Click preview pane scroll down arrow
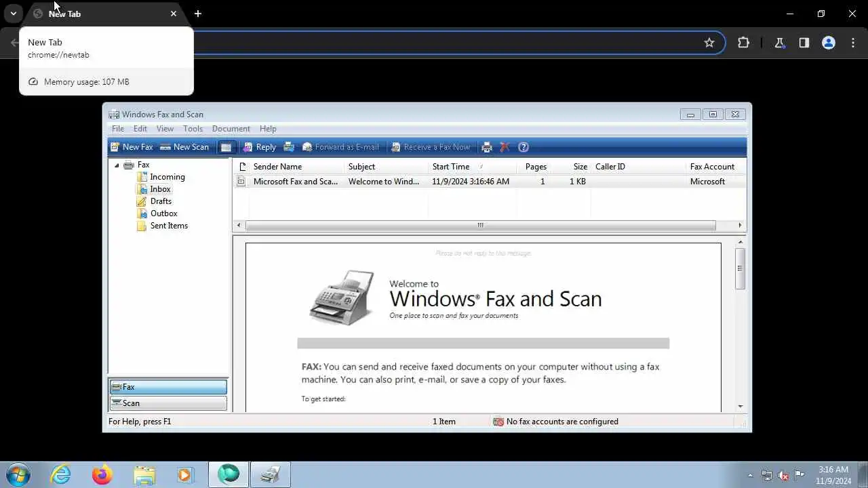 pos(740,406)
